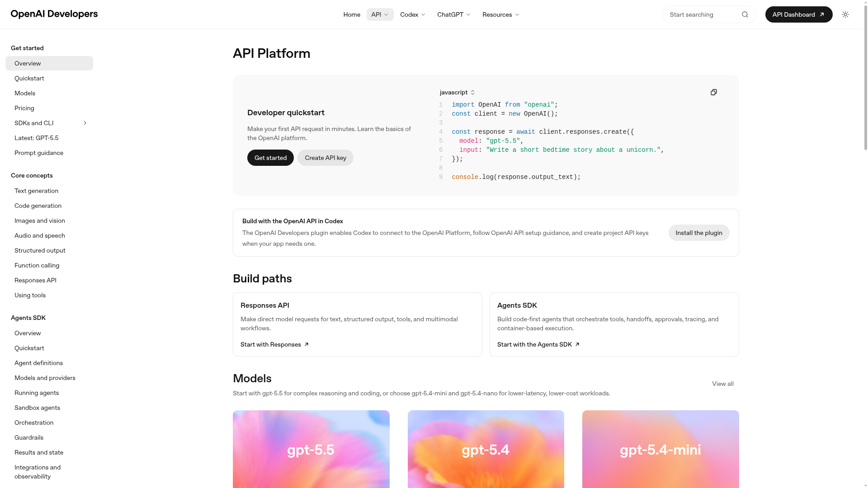Open the Resources dropdown menu
The image size is (868, 488).
pyautogui.click(x=501, y=14)
